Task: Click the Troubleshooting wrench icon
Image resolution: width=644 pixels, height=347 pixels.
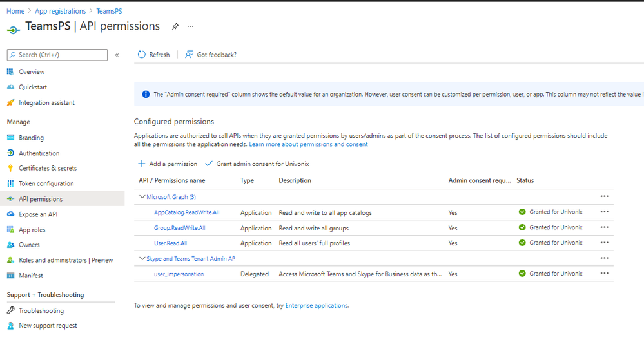Action: click(11, 310)
